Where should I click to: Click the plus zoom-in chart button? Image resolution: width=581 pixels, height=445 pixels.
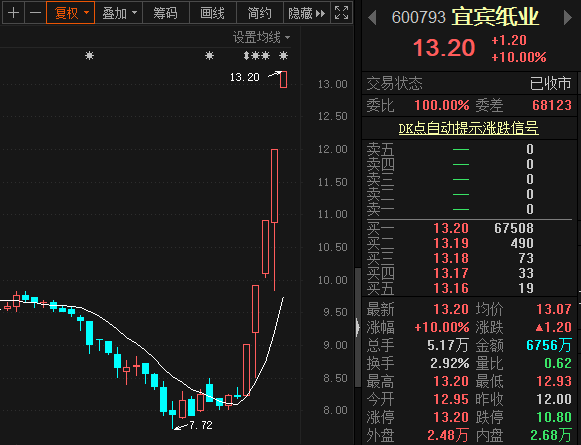pos(13,13)
